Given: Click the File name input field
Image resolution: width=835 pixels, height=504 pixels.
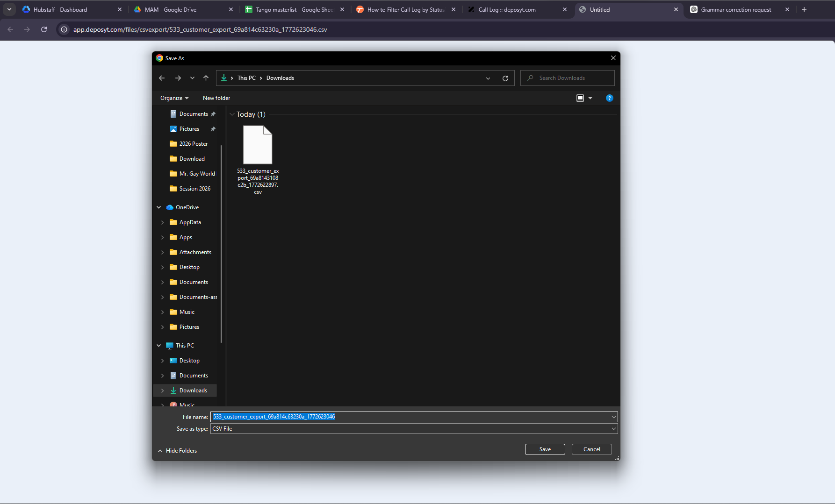Looking at the screenshot, I should pyautogui.click(x=414, y=417).
